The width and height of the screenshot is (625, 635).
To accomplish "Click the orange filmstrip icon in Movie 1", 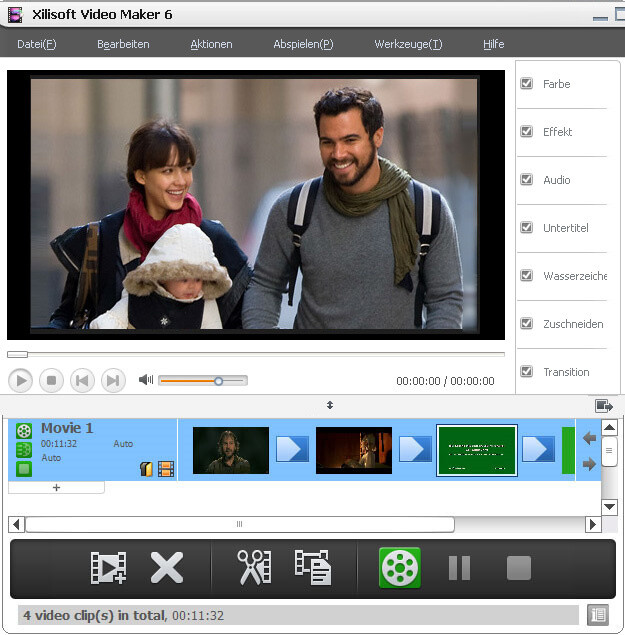I will point(166,469).
